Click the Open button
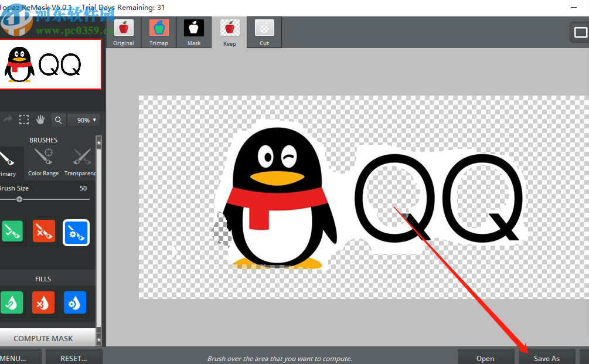 [x=485, y=358]
